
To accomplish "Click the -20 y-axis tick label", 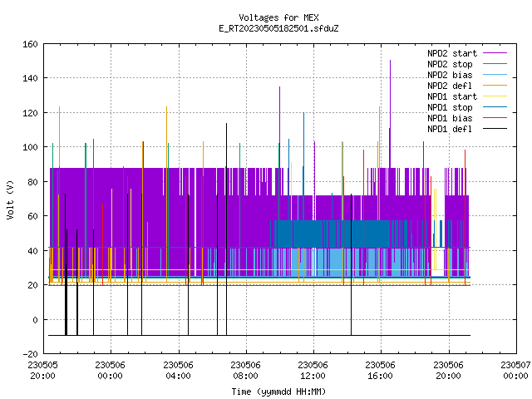I will pyautogui.click(x=30, y=354).
